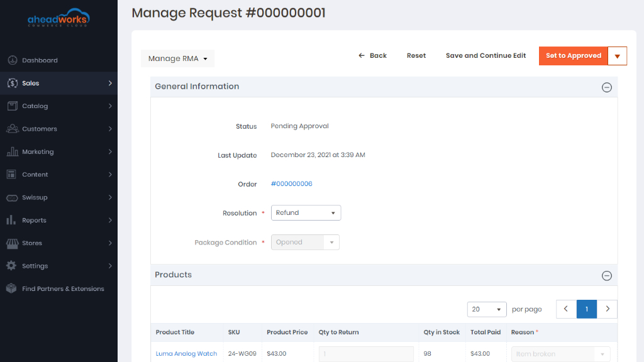644x362 pixels.
Task: Click the Sales dollar icon
Action: pyautogui.click(x=13, y=83)
